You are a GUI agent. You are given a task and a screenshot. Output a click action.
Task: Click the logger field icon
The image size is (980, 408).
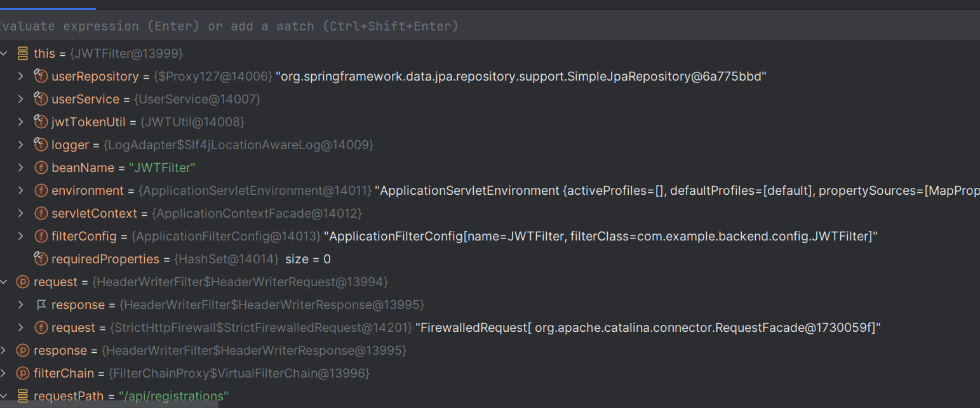(x=41, y=145)
